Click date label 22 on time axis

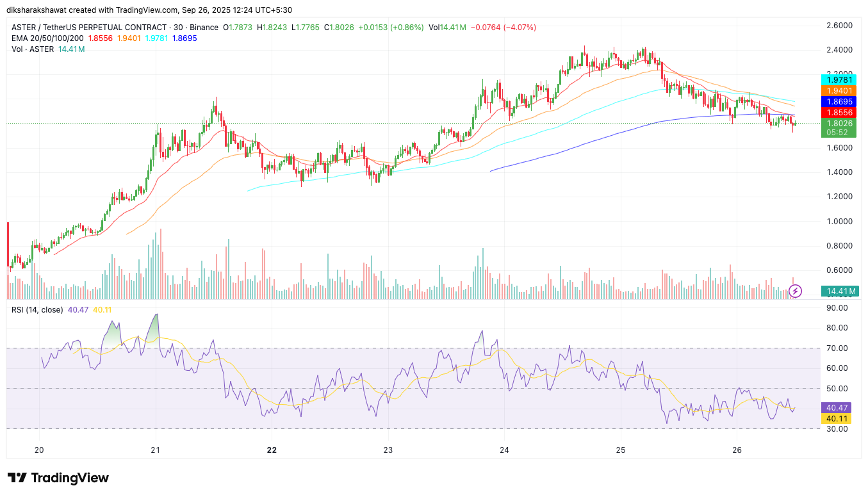tap(272, 450)
